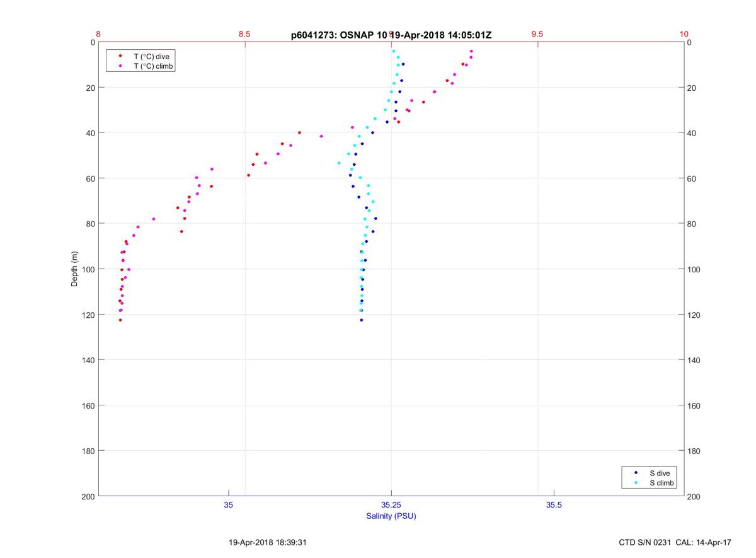This screenshot has width=756, height=558.
Task: Click the left depth axis tick '60'
Action: point(91,178)
